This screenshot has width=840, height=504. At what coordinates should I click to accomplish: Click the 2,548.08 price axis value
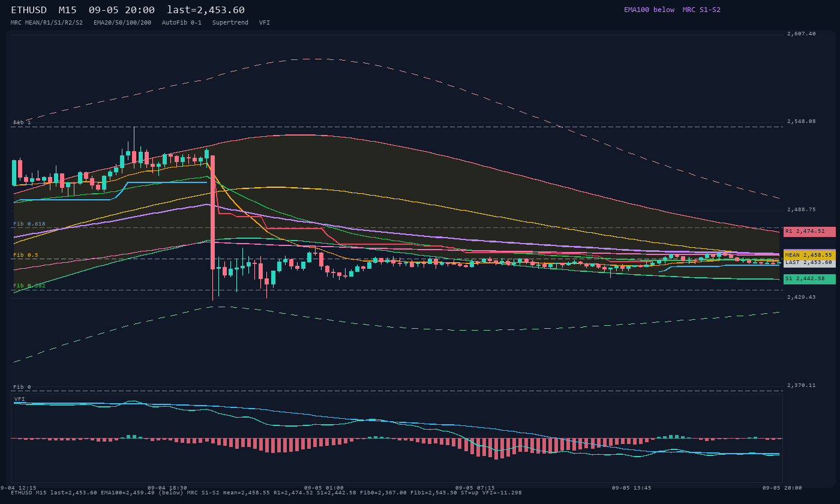[801, 121]
